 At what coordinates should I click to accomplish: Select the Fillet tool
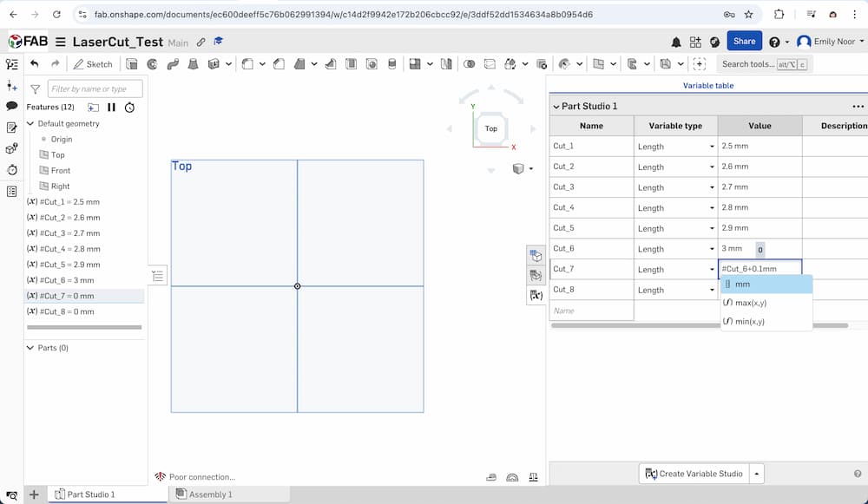tap(247, 64)
